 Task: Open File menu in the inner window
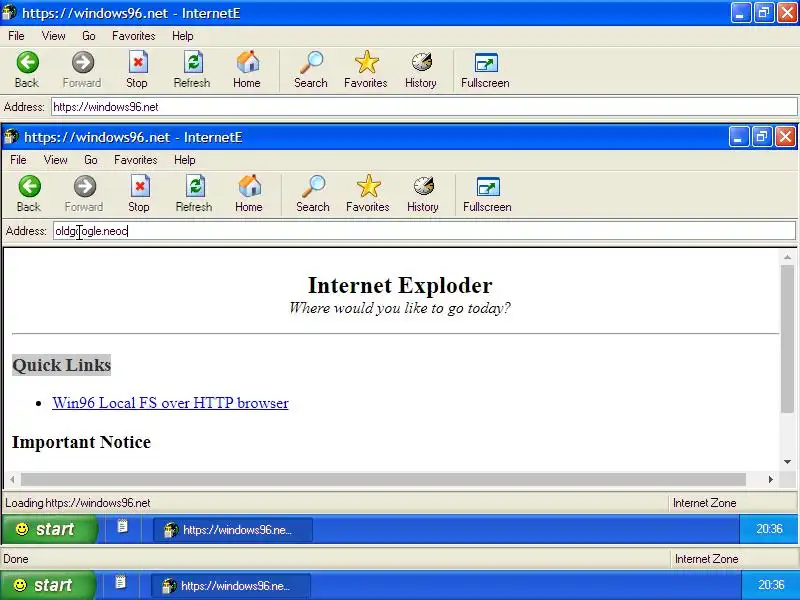[x=18, y=160]
